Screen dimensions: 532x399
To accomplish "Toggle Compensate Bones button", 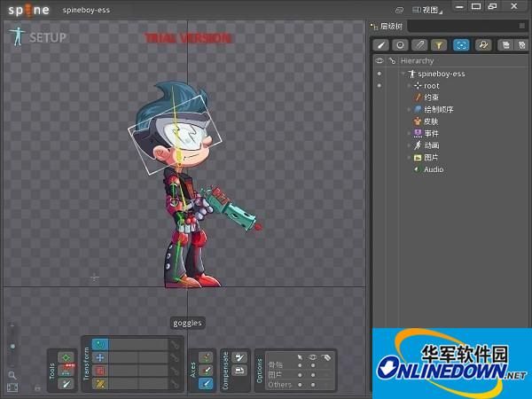I will [x=239, y=357].
